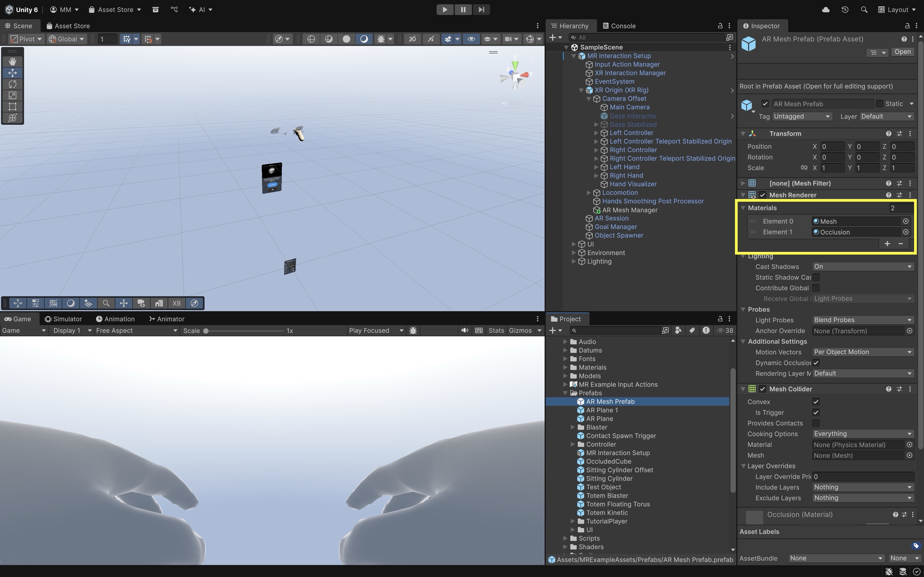This screenshot has height=577, width=924.
Task: Open the Undo History icon
Action: (845, 10)
